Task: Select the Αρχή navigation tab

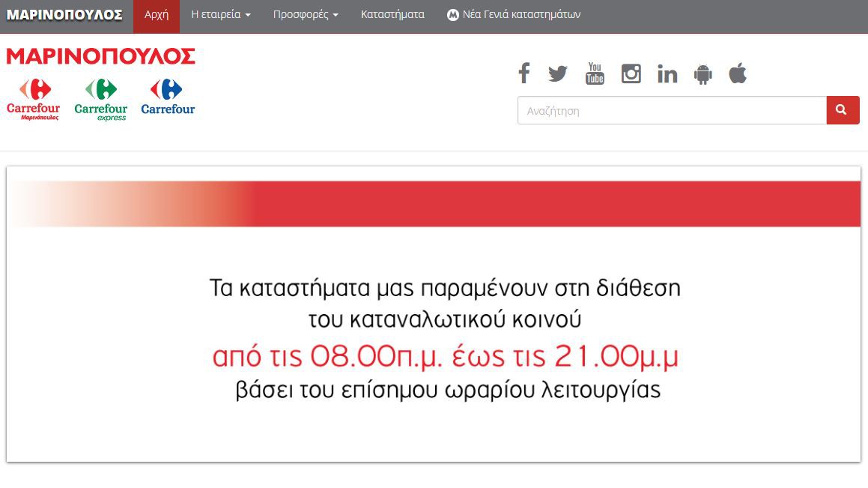Action: (x=157, y=15)
